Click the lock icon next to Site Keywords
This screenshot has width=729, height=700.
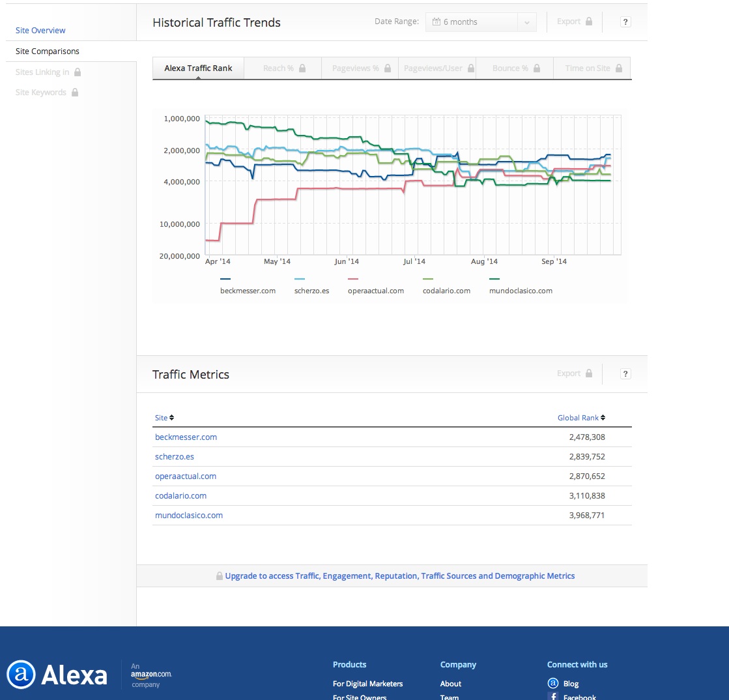[x=75, y=93]
